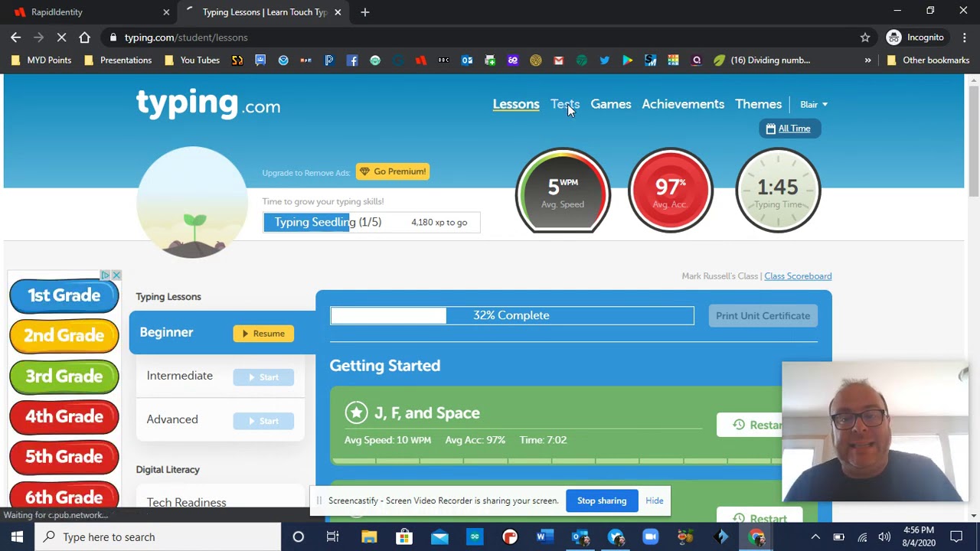Go to the Lessons page
The height and width of the screenshot is (551, 980).
516,104
